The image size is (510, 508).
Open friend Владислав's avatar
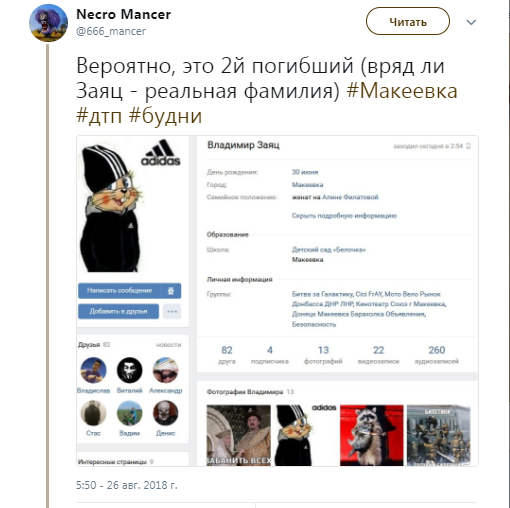coord(93,370)
